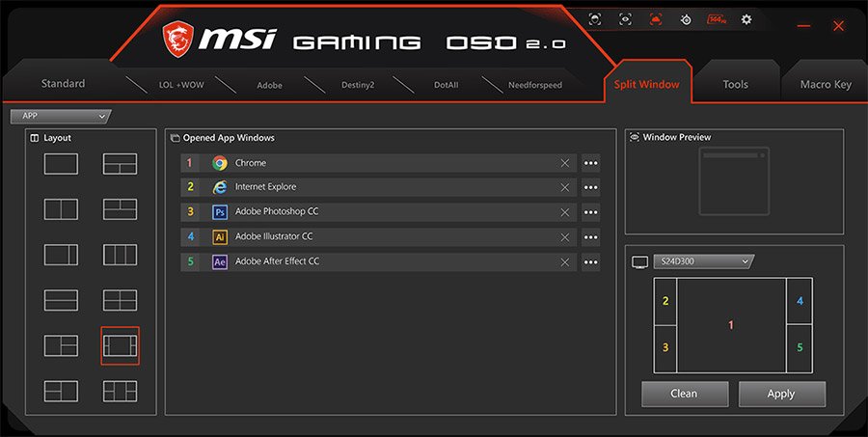
Task: Select the Split Window tab
Action: click(x=646, y=84)
